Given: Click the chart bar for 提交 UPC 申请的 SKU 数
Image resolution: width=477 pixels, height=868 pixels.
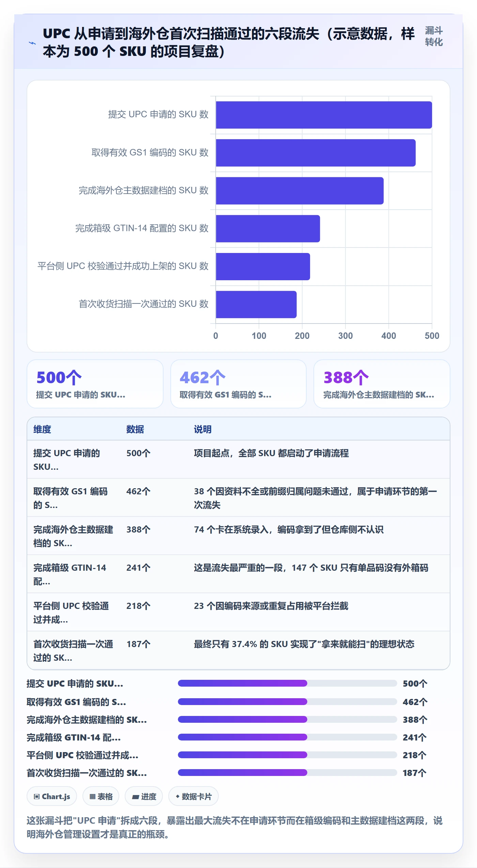Looking at the screenshot, I should tap(324, 115).
